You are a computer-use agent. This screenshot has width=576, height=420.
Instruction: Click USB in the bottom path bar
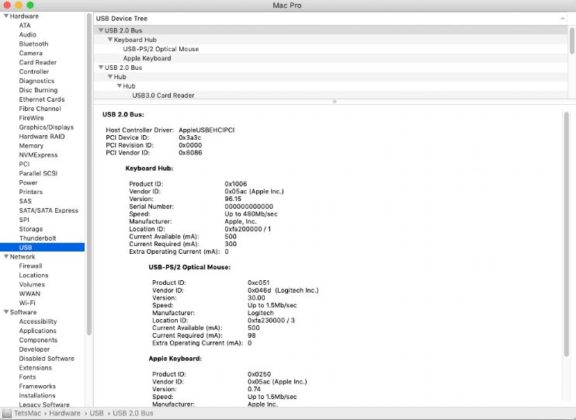tap(97, 413)
